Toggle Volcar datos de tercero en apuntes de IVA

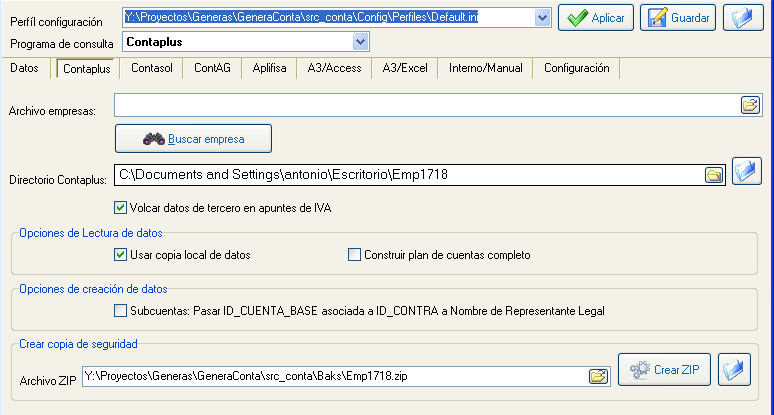pos(120,208)
